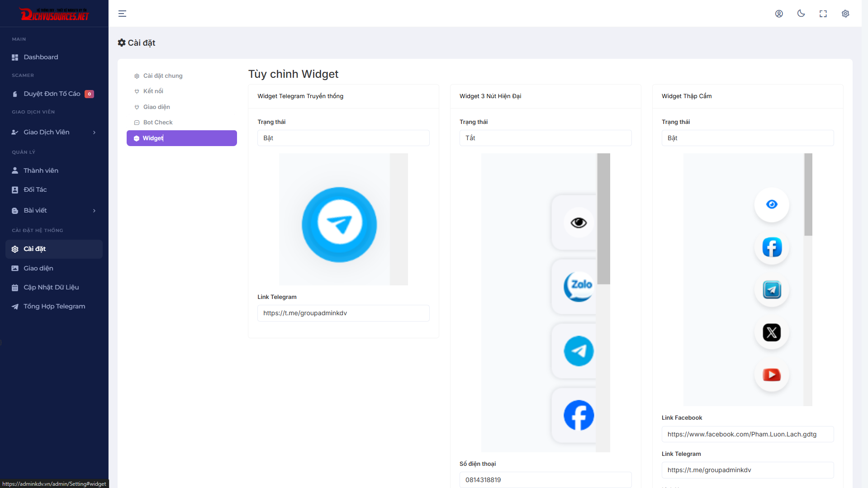Click the YouTube icon in Thập Cẩm widget

click(772, 375)
